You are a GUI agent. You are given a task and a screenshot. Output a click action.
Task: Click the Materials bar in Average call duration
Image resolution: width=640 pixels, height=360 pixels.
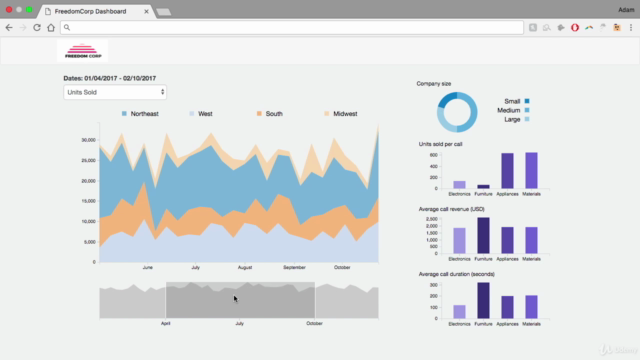coord(531,307)
